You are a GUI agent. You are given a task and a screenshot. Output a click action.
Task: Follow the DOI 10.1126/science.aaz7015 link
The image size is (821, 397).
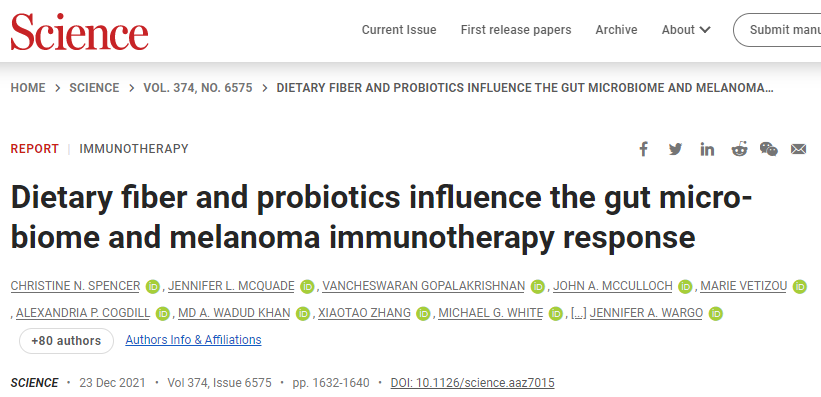coord(472,383)
